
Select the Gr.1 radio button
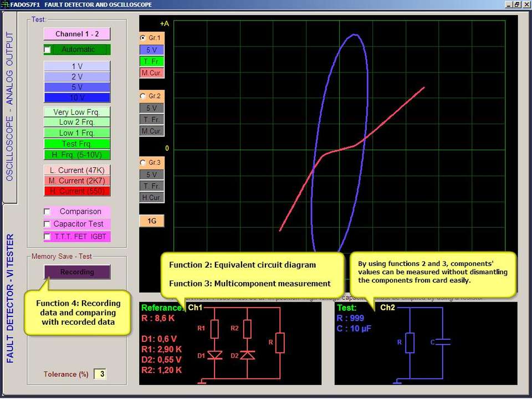[x=144, y=38]
